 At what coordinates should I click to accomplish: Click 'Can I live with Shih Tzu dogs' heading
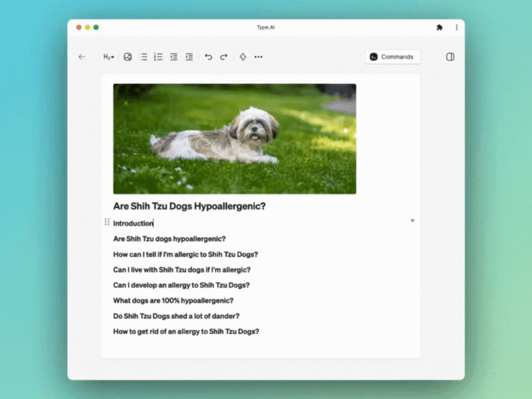[182, 270]
